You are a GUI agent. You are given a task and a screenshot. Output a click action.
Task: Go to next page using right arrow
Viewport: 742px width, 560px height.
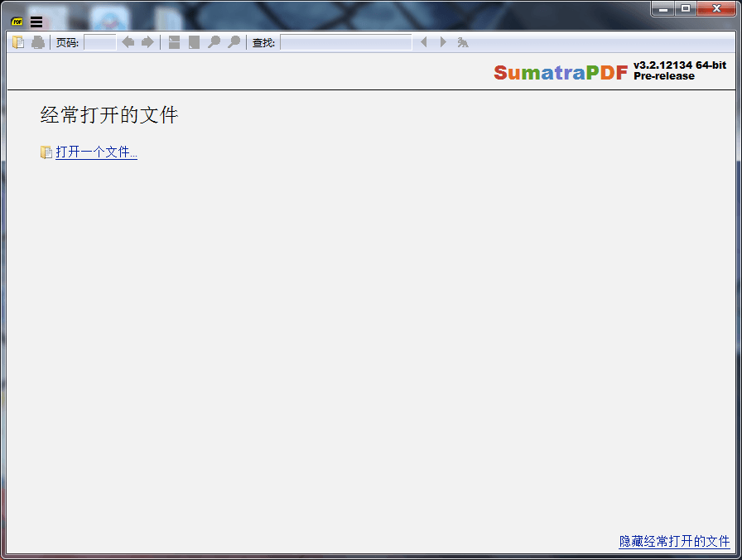click(147, 42)
